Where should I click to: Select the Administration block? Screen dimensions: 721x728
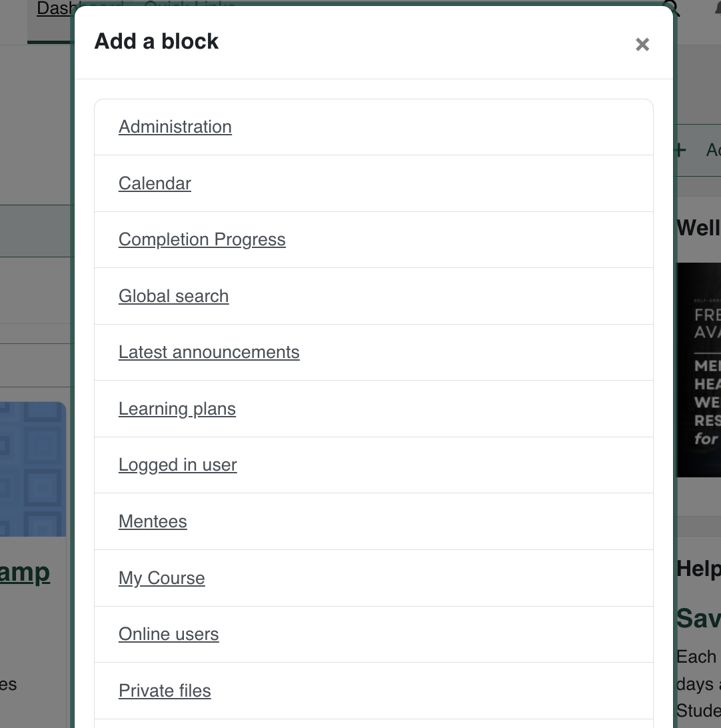point(175,127)
